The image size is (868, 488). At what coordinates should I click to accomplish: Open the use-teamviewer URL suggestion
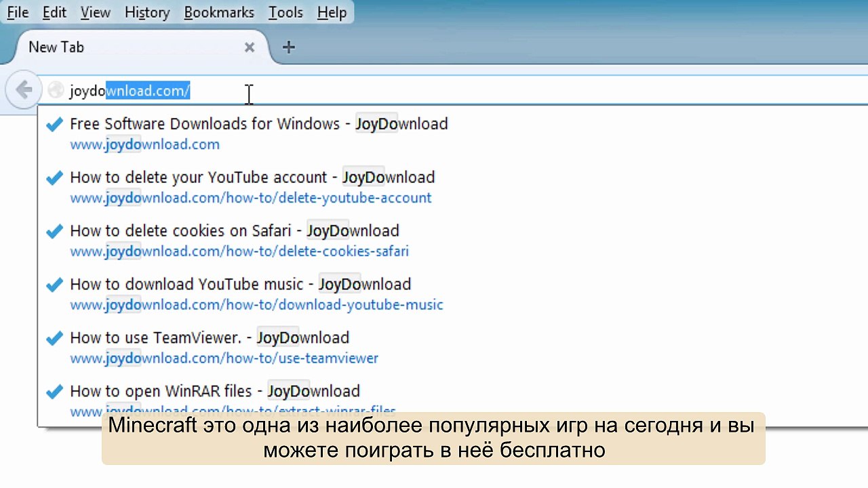click(x=224, y=359)
